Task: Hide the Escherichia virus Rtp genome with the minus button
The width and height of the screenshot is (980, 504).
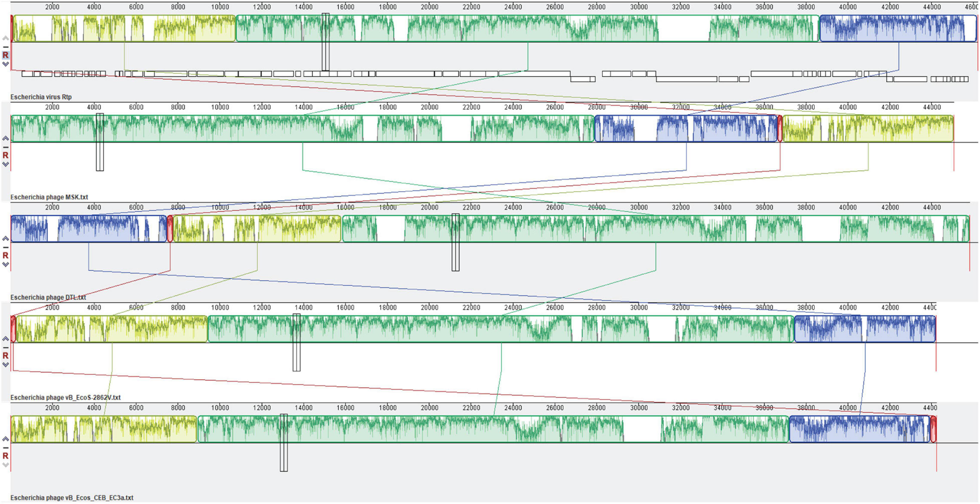Action: coord(5,47)
